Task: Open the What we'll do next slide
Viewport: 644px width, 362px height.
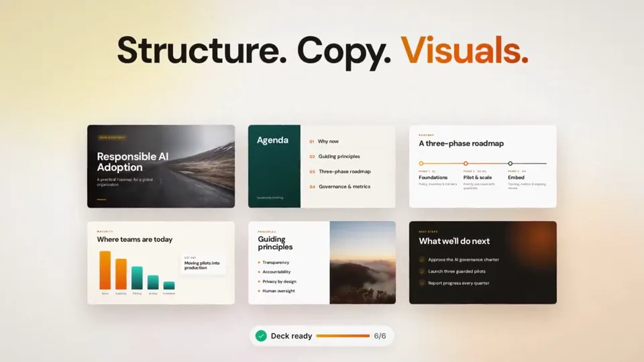Action: coord(483,263)
